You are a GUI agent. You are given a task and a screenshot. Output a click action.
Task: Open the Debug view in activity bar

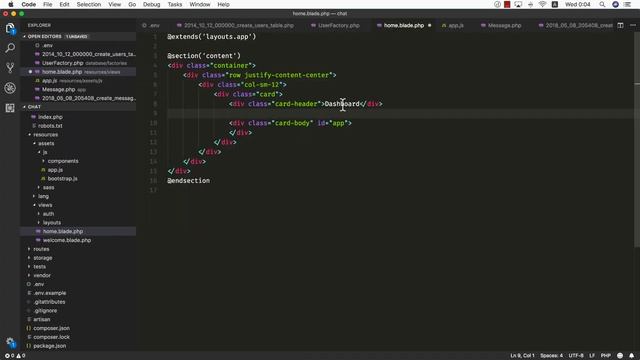(x=10, y=88)
